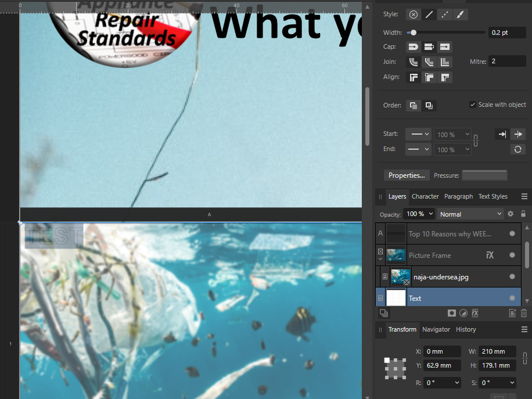The width and height of the screenshot is (532, 399).
Task: Hide the naja-undersea.jpg layer
Action: pos(512,276)
